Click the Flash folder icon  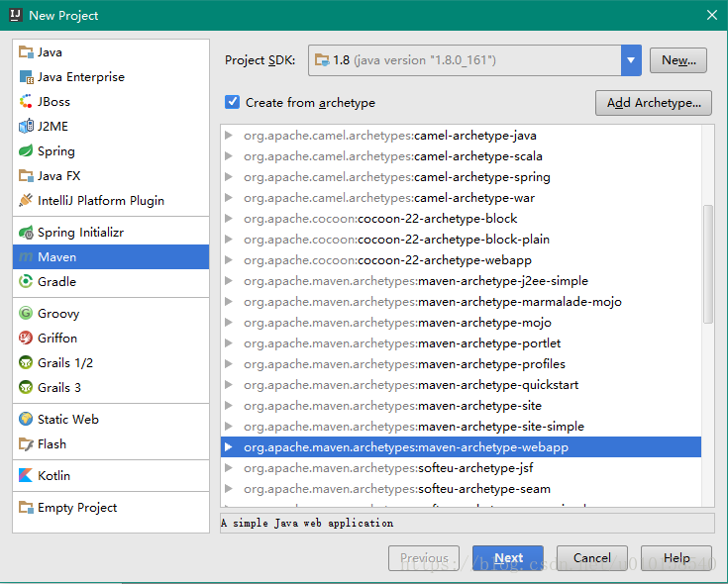point(26,443)
